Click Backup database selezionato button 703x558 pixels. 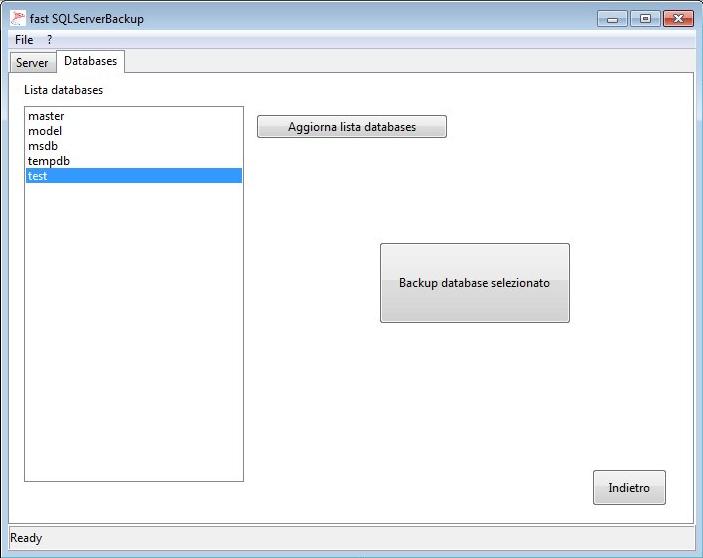click(x=474, y=283)
